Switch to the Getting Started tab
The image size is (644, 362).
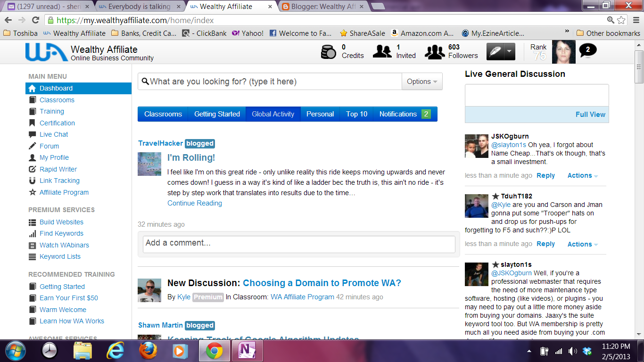pos(217,114)
